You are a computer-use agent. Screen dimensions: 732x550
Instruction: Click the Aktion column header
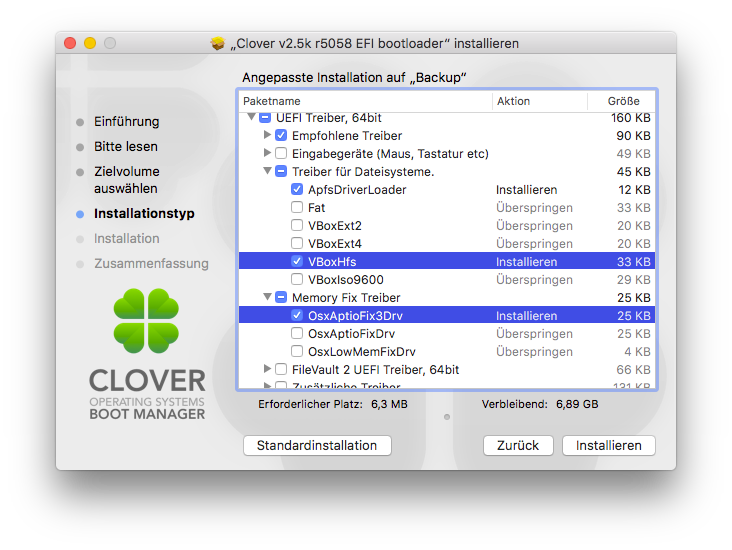514,101
